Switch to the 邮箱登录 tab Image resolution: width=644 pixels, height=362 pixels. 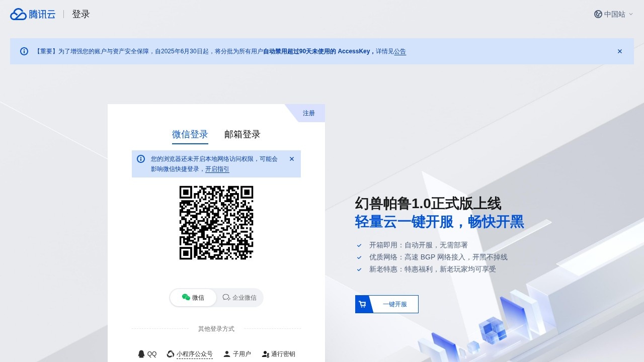[243, 134]
